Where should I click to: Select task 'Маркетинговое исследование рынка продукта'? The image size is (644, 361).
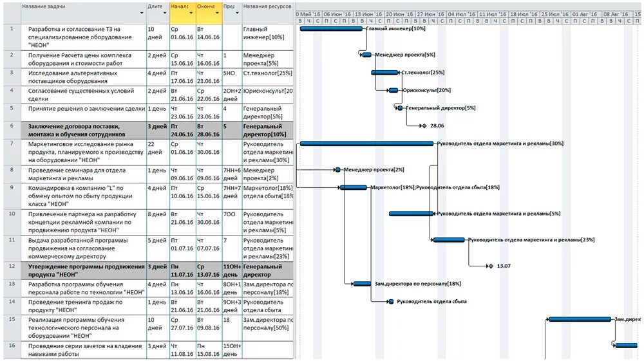[x=83, y=153]
